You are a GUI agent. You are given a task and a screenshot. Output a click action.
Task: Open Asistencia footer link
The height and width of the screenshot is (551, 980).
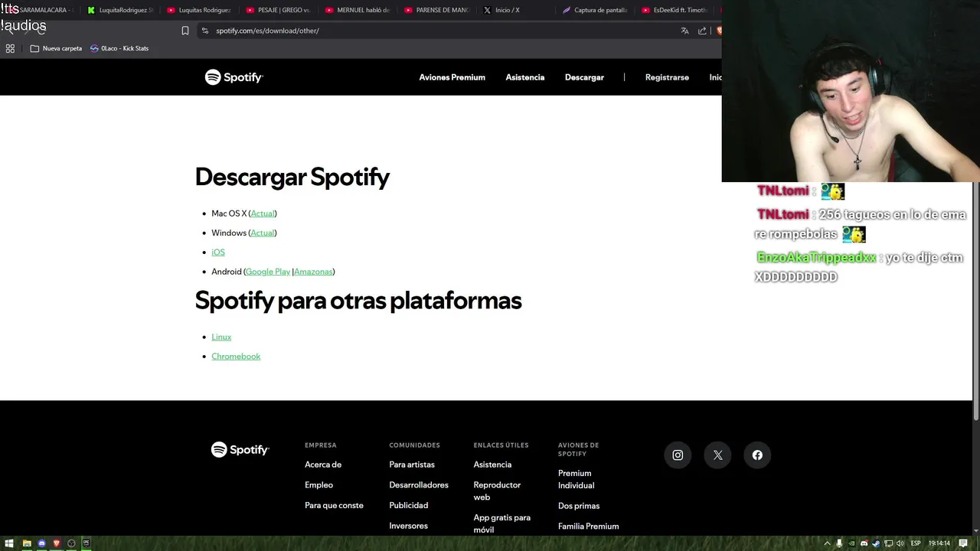[492, 465]
